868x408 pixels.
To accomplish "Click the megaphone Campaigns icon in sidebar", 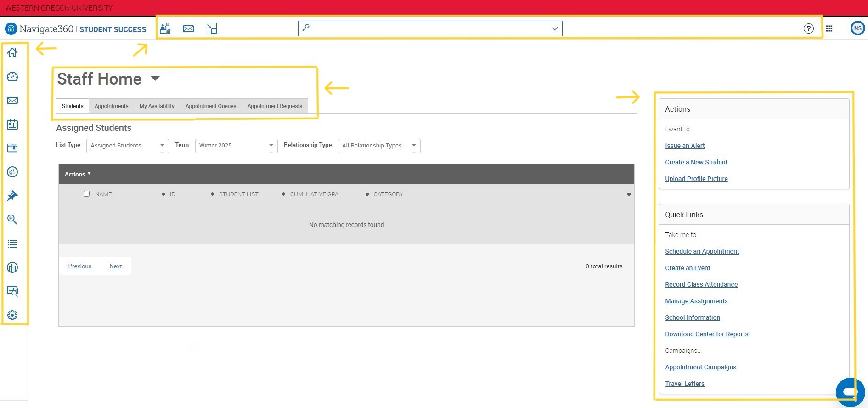I will pyautogui.click(x=12, y=172).
